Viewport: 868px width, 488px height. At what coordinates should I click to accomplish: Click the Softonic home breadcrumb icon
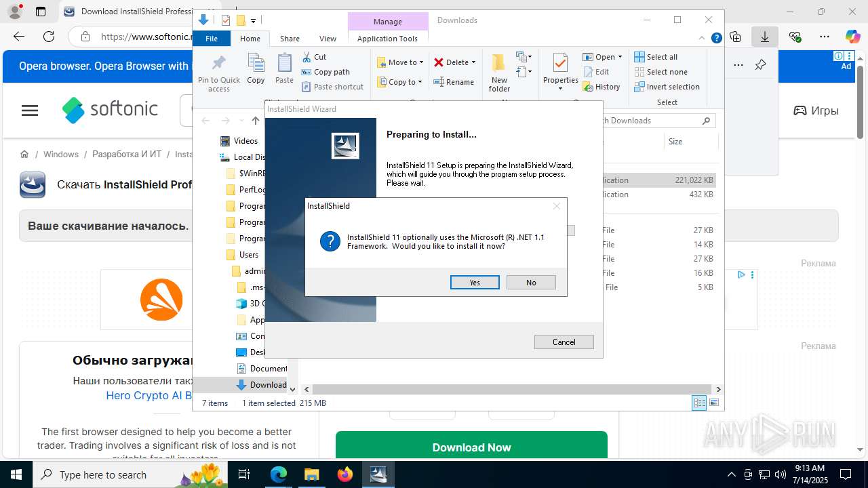(24, 155)
